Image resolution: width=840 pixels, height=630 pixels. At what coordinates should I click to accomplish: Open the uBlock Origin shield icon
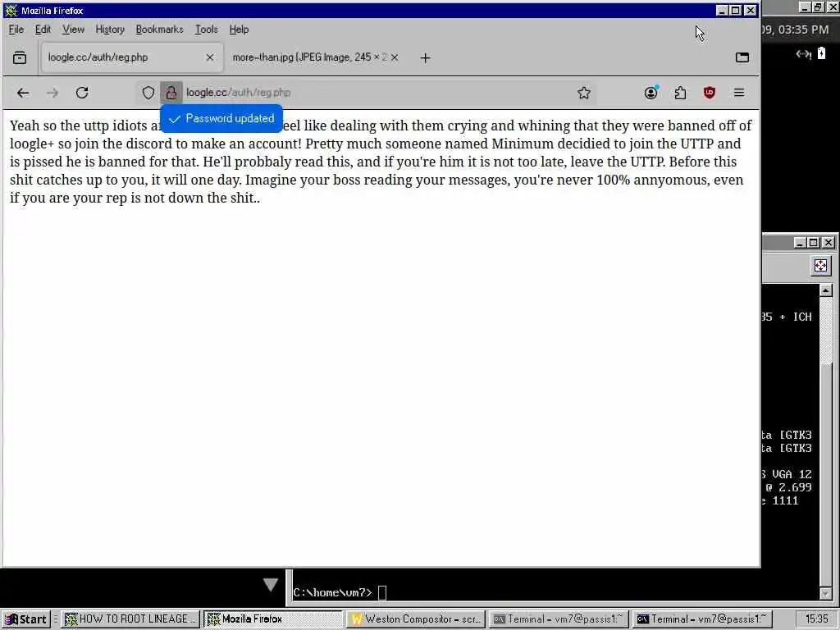click(x=710, y=93)
